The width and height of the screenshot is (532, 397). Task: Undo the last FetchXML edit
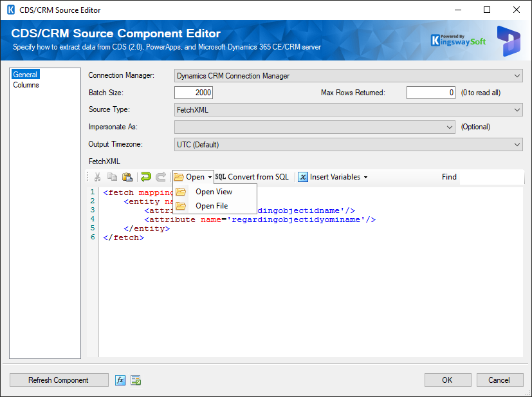coord(145,177)
